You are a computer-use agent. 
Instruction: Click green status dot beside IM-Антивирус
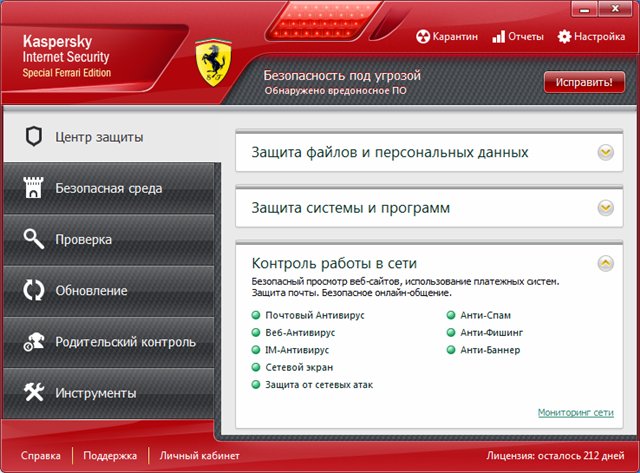(256, 350)
